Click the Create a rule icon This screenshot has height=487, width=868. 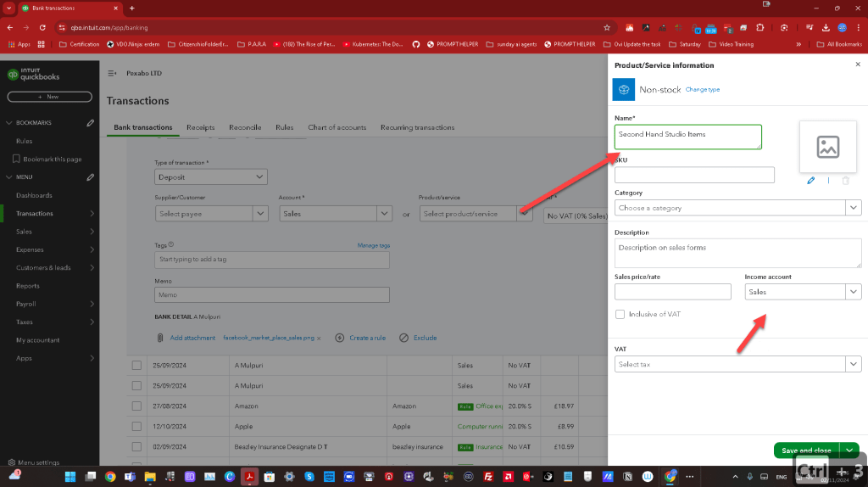coord(339,338)
